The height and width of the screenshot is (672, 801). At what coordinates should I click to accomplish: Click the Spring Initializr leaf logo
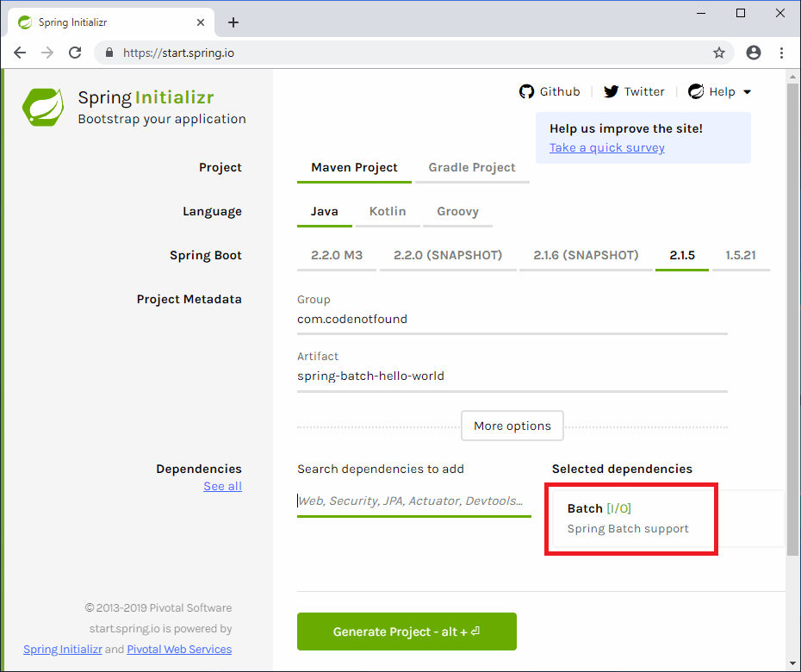[x=43, y=107]
